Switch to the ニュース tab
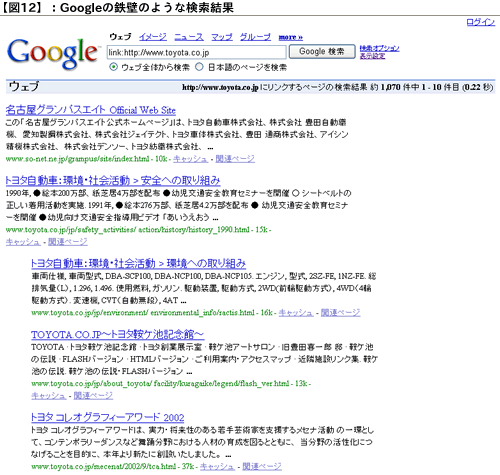The image size is (500, 475). (189, 37)
